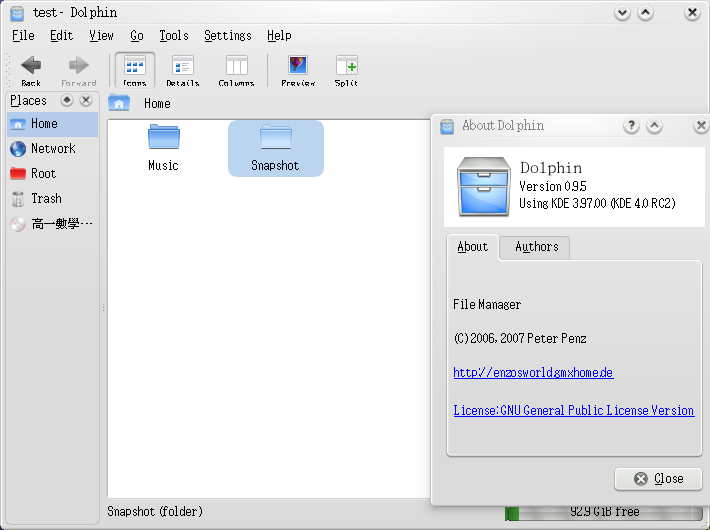Click Close button in About Dolphin dialog
Image resolution: width=710 pixels, height=530 pixels.
[658, 479]
